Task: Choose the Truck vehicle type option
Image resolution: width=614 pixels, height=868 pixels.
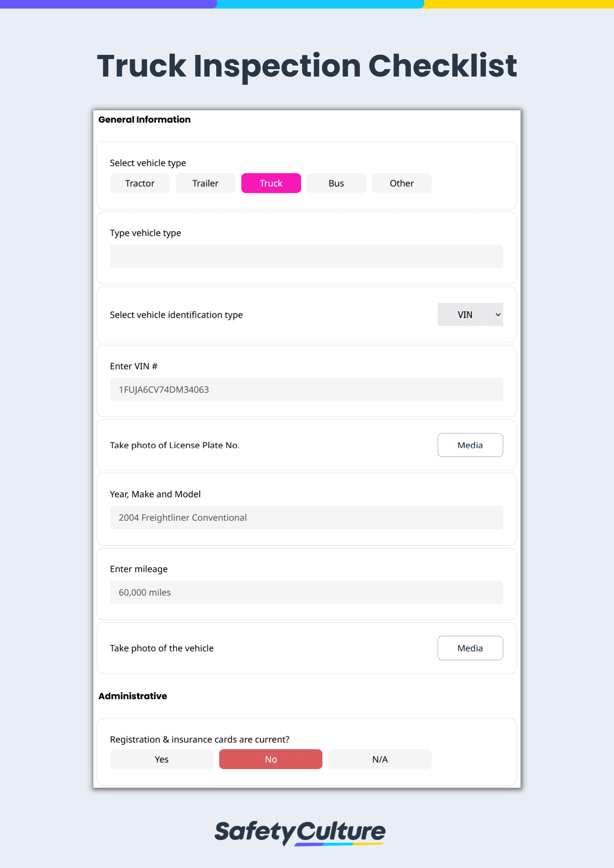Action: click(x=271, y=183)
